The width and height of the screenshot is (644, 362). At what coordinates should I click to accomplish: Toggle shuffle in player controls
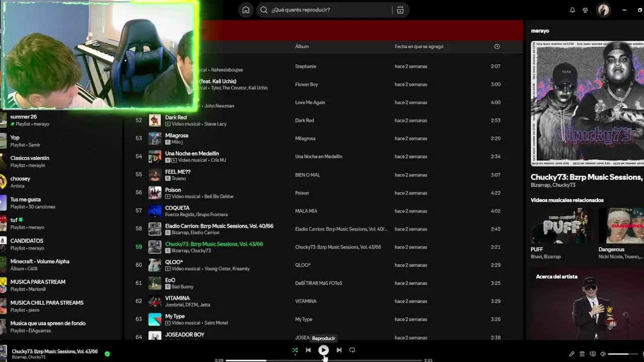click(295, 350)
